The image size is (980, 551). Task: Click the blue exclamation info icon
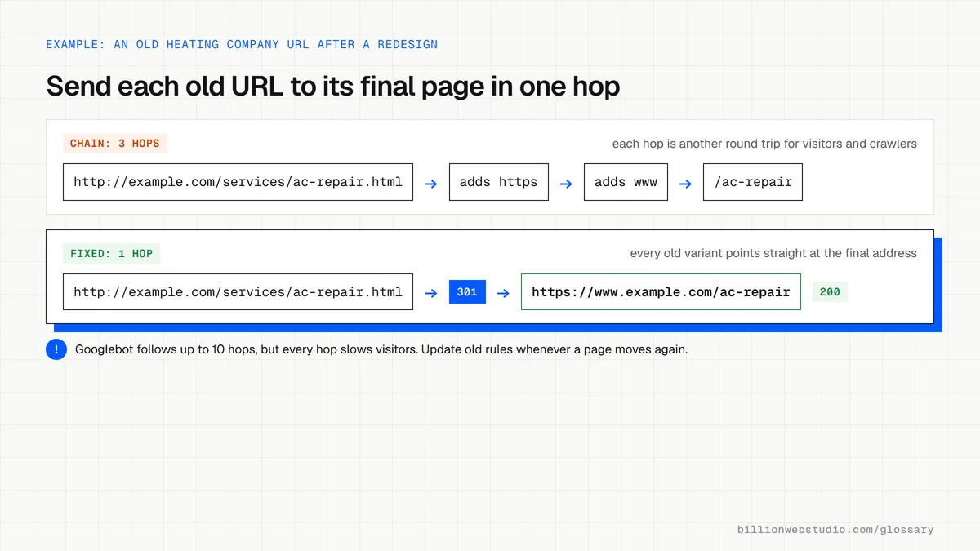[x=56, y=349]
